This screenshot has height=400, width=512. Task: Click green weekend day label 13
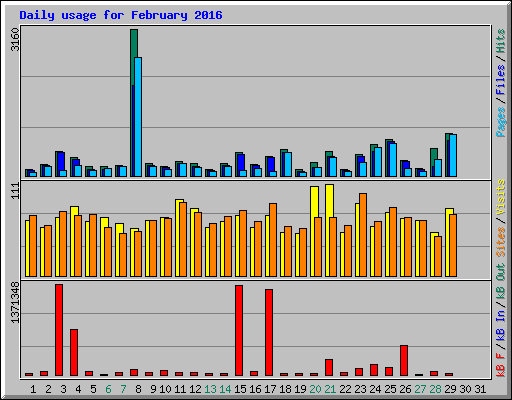(x=210, y=389)
